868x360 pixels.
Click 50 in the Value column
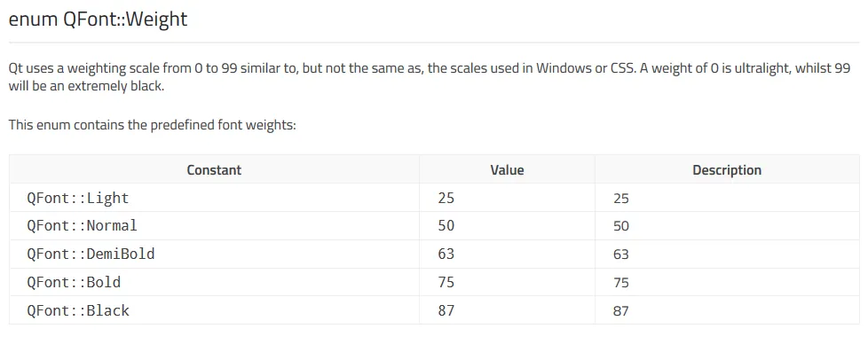(x=446, y=226)
